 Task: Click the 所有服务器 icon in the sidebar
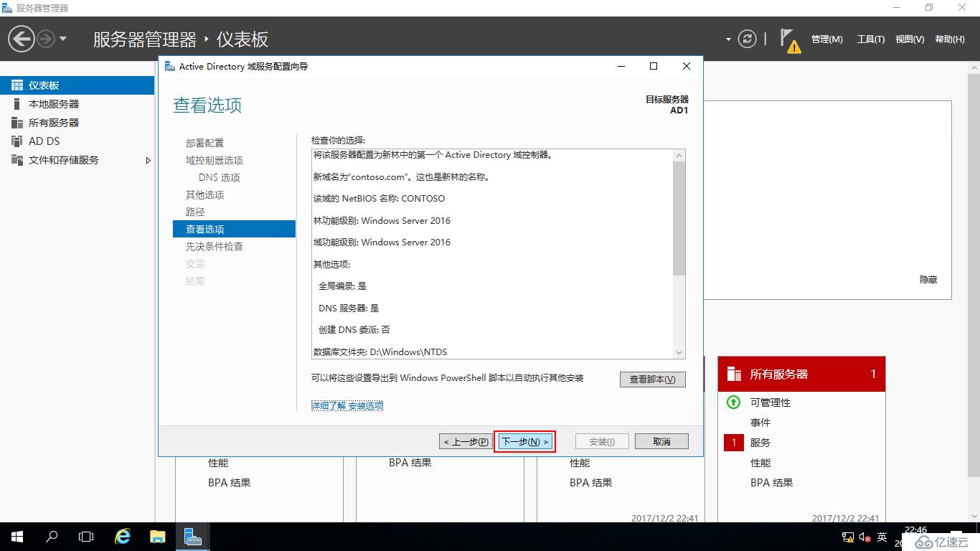coord(17,123)
